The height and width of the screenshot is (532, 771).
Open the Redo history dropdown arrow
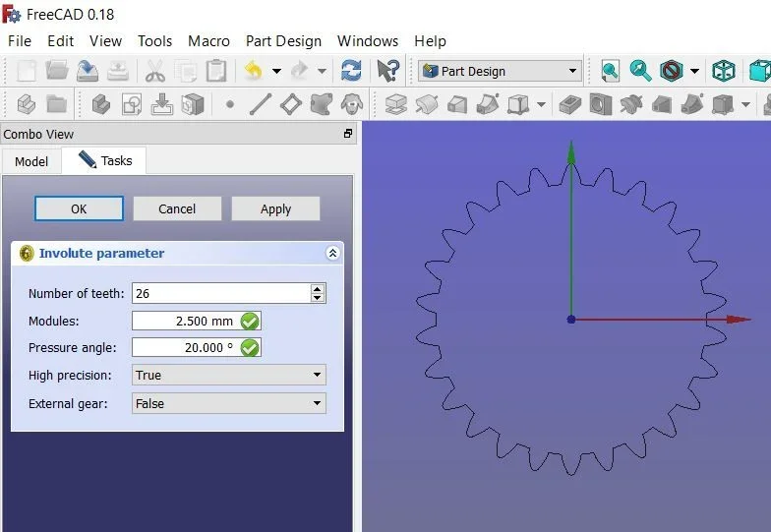point(322,71)
